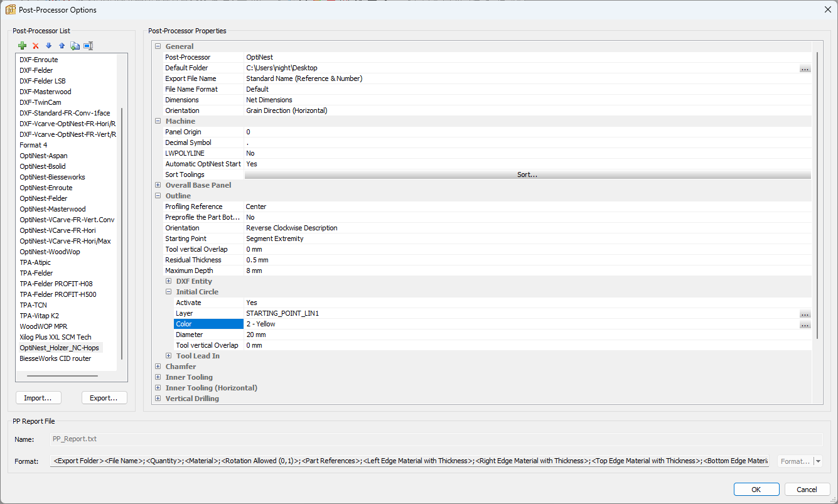Screen dimensions: 838x504
Task: Expand the Vertical Drilling section
Action: tap(158, 399)
